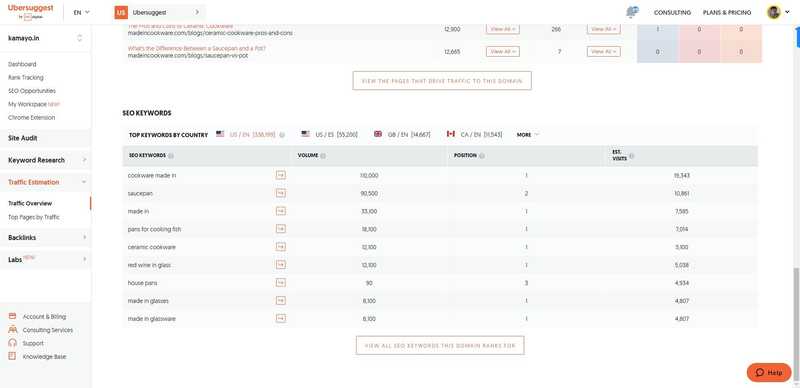Click the Account & Billing card icon
The width and height of the screenshot is (800, 388).
tap(13, 317)
